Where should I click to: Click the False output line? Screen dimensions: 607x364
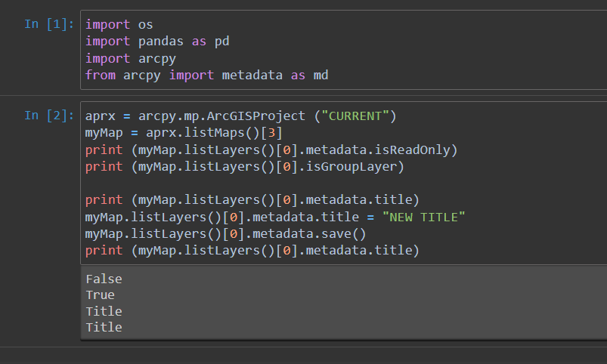pos(104,279)
